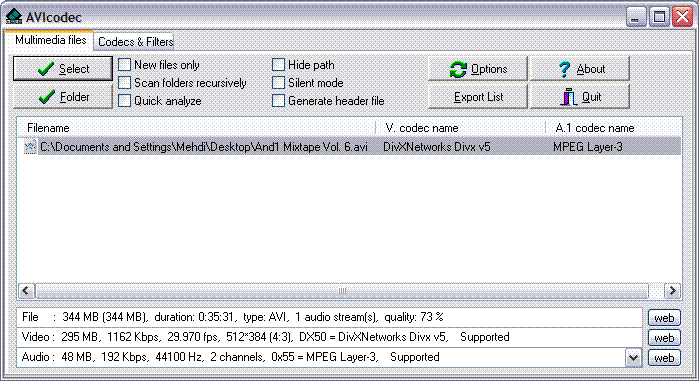Click the Quit button

click(580, 97)
